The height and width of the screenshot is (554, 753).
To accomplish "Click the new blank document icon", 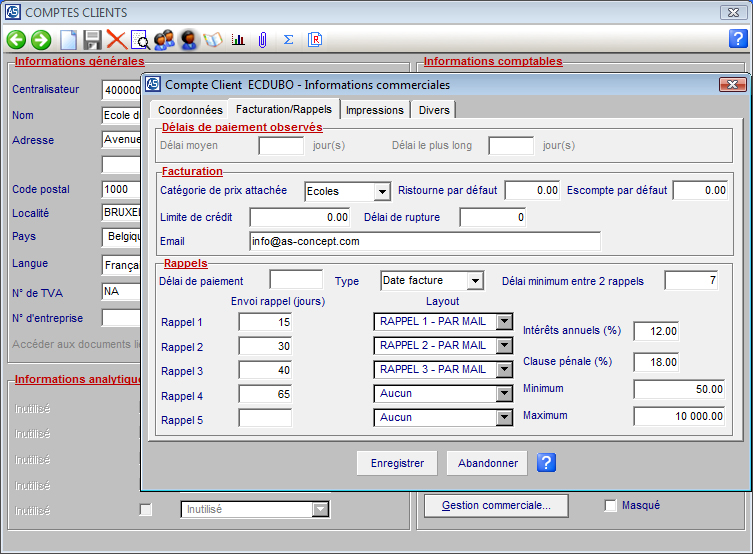I will point(68,40).
